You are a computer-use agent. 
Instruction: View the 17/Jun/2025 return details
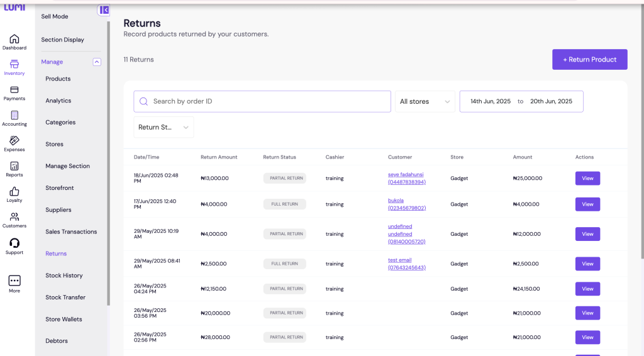587,204
